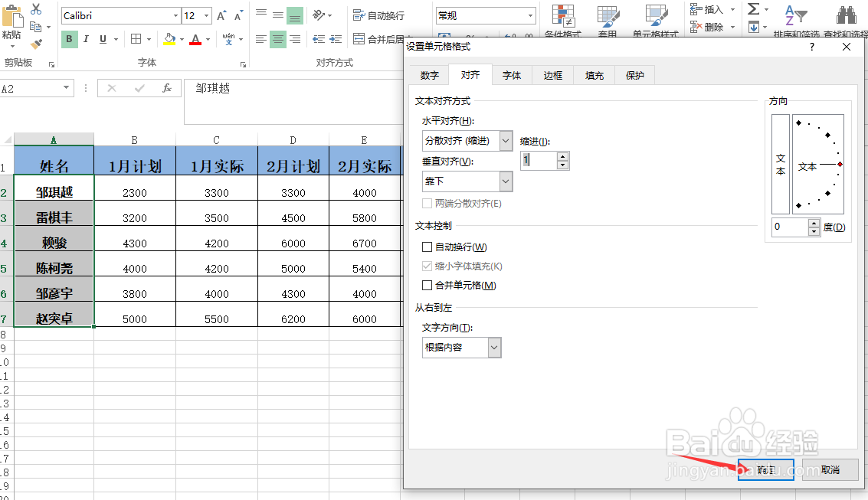Click the Paste clipboard icon
The height and width of the screenshot is (500, 868).
[12, 15]
